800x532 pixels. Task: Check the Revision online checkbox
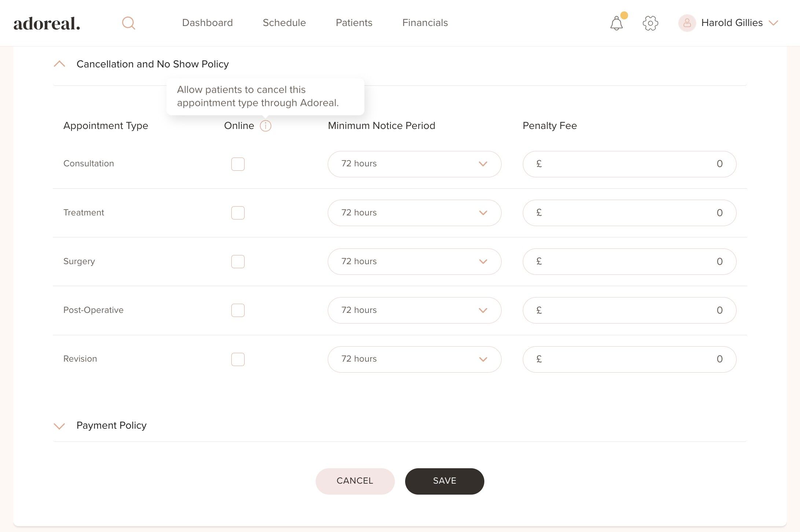[238, 359]
